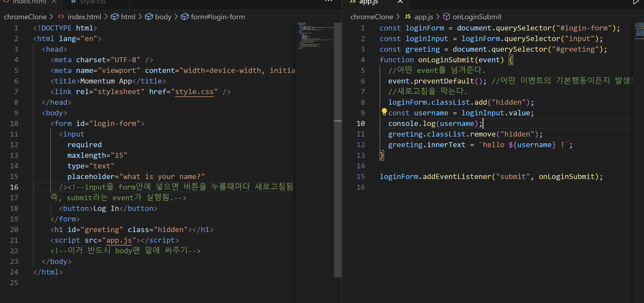644x303 pixels.
Task: Close the app.js tab
Action: pyautogui.click(x=400, y=2)
